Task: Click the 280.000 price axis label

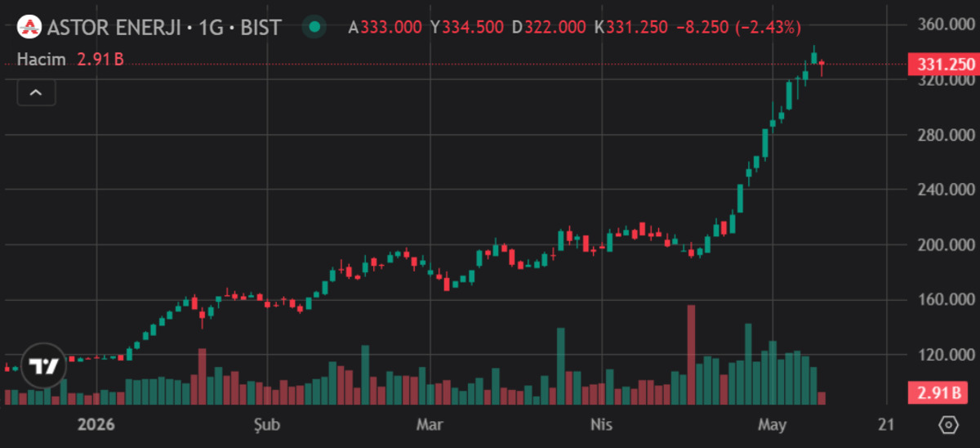Action: (947, 135)
